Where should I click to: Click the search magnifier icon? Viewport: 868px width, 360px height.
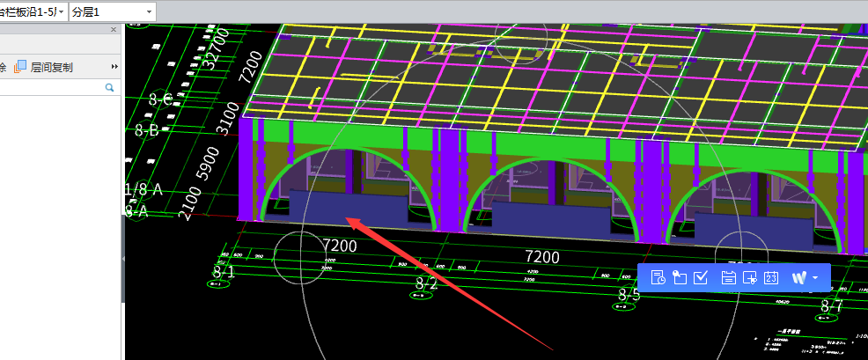[110, 87]
